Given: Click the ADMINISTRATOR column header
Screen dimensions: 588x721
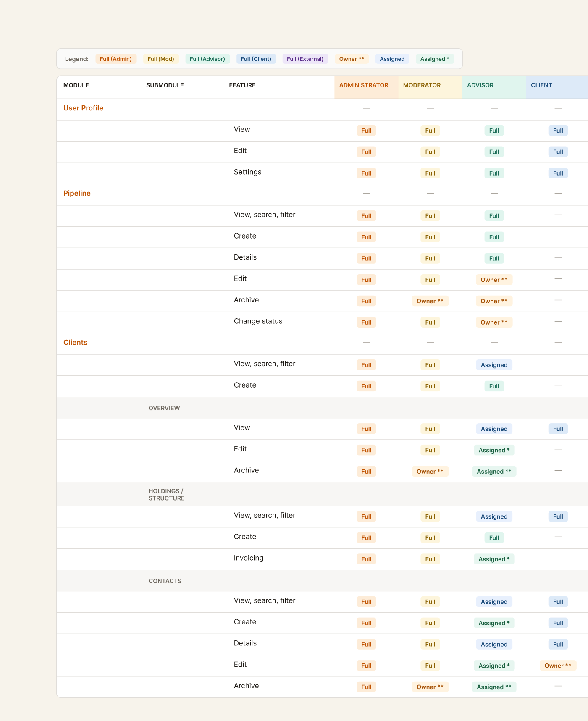Looking at the screenshot, I should (x=366, y=87).
